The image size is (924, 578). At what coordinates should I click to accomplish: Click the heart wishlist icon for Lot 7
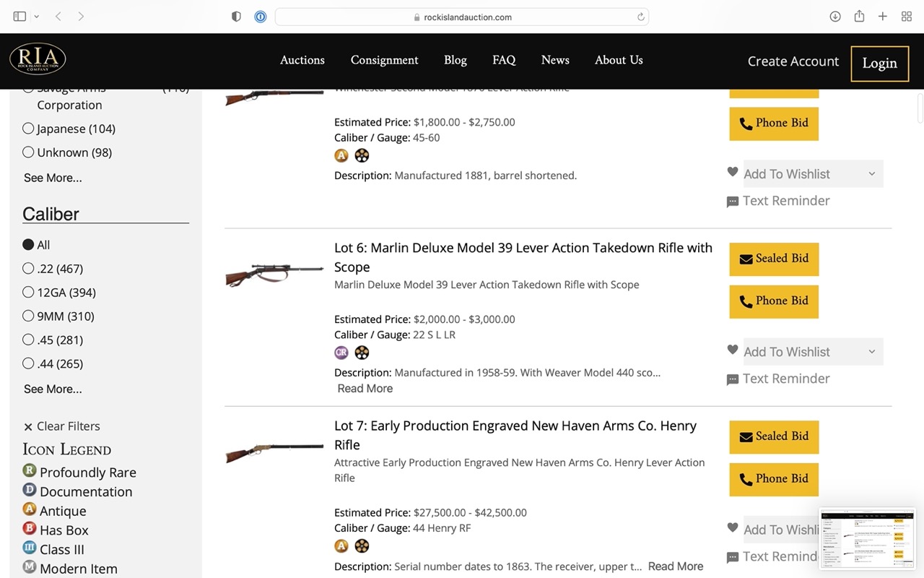733,527
